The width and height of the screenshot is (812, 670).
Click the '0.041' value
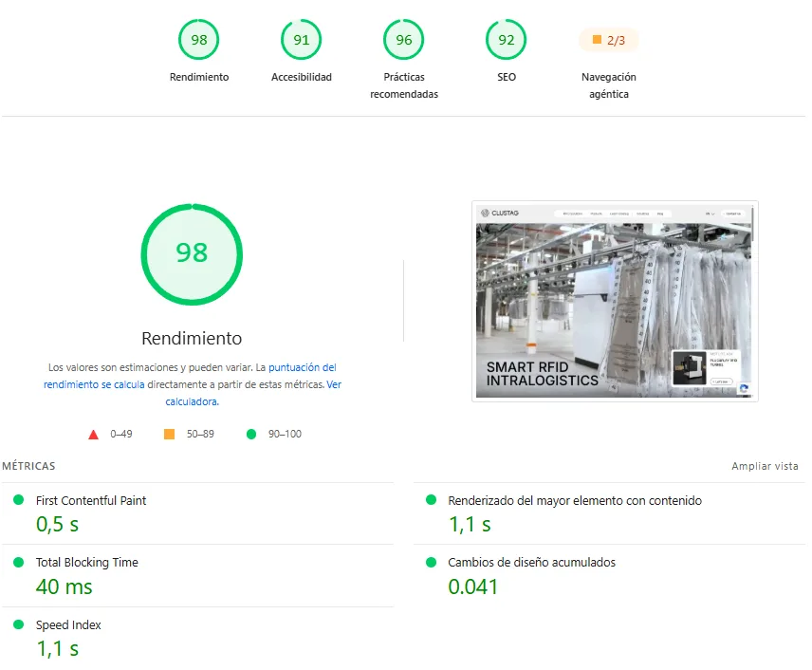[472, 587]
